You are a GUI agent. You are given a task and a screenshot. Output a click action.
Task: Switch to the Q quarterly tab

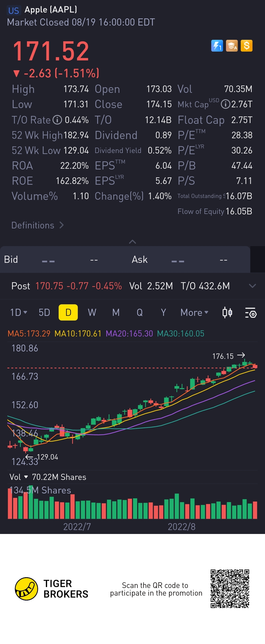tap(140, 312)
